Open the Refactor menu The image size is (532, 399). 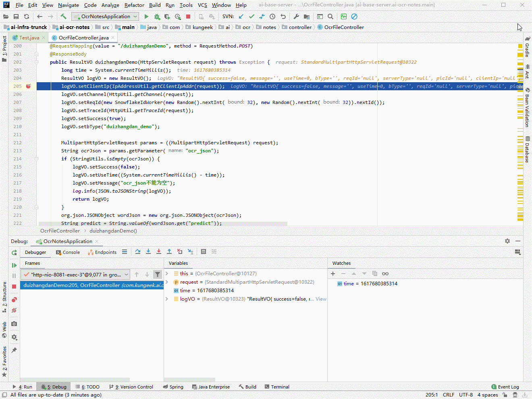(134, 5)
